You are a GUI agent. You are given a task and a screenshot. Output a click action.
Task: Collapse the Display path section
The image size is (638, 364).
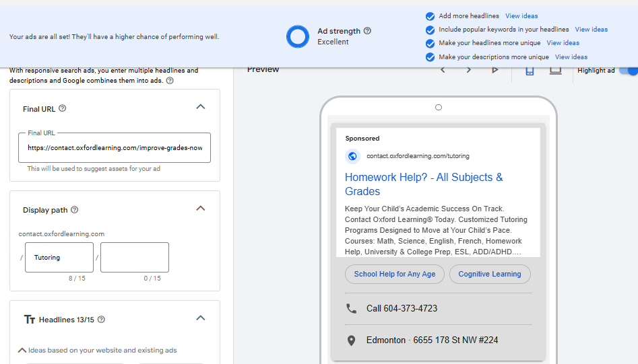201,209
